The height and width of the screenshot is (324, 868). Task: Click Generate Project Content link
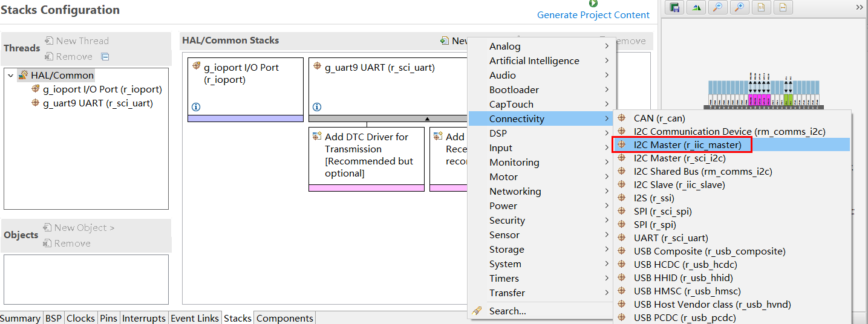[x=593, y=15]
